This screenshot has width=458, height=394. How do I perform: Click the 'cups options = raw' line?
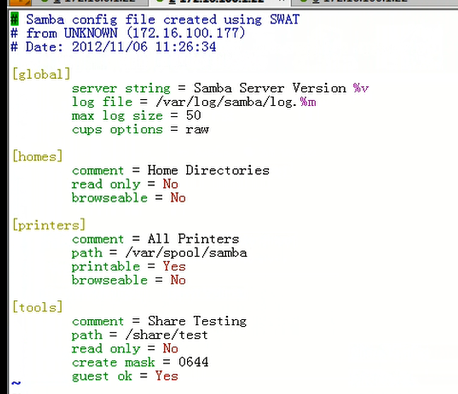pos(140,129)
